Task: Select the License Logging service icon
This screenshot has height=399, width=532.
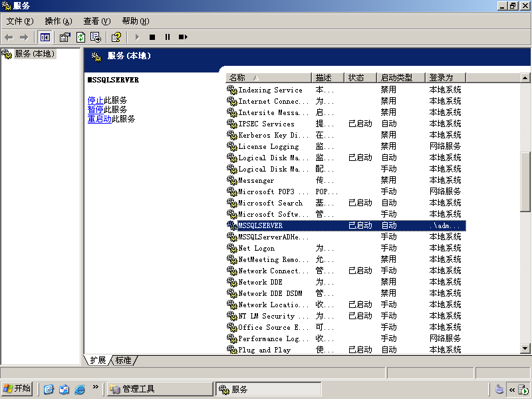Action: [x=231, y=146]
